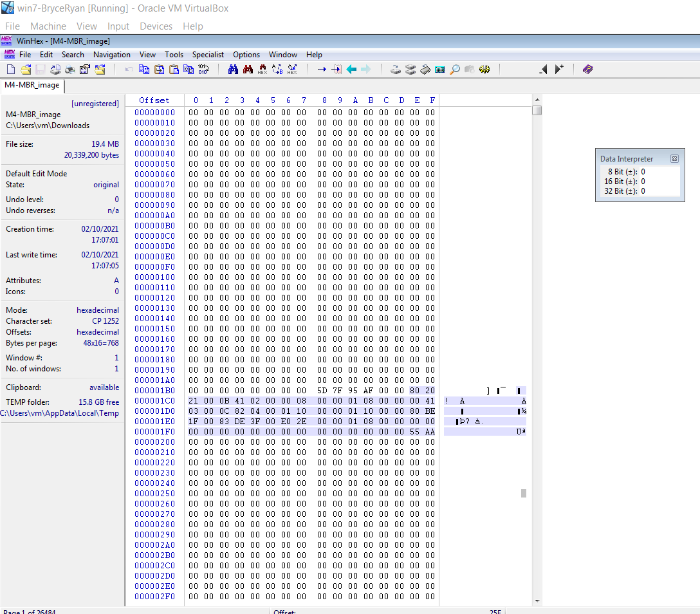Click the Go To Offset arrow icon
Screen dimensions: 700x614
321,70
